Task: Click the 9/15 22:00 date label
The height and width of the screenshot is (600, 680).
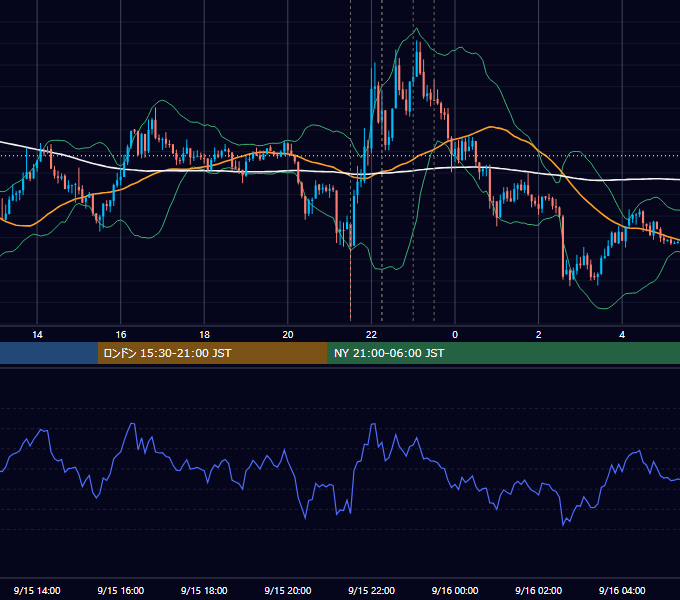Action: pyautogui.click(x=371, y=590)
